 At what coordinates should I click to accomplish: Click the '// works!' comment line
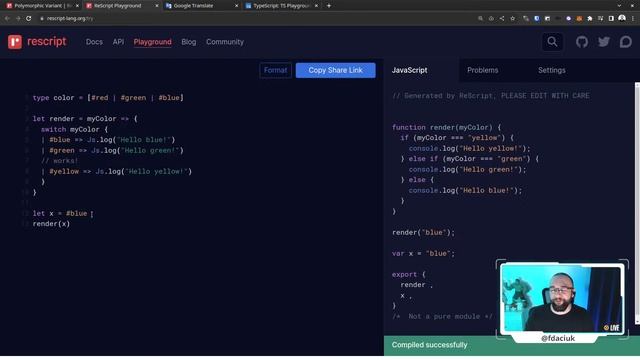60,161
